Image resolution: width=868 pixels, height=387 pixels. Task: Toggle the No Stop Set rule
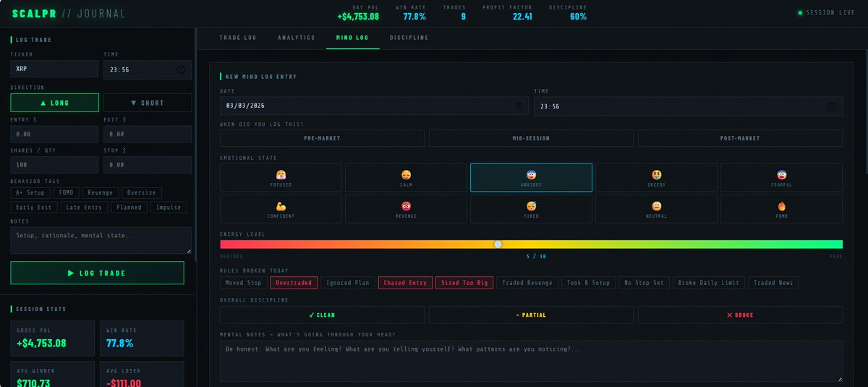tap(644, 283)
